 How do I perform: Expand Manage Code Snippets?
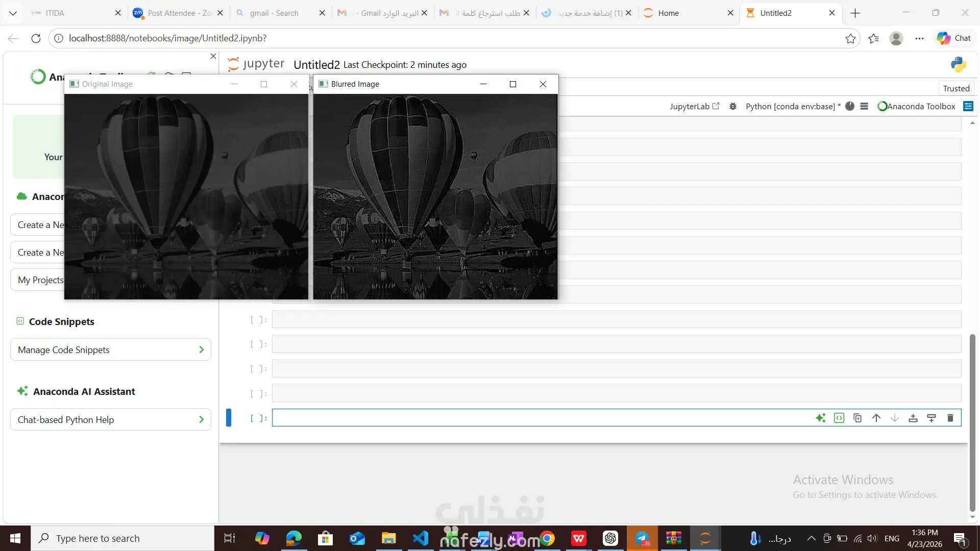pos(111,350)
